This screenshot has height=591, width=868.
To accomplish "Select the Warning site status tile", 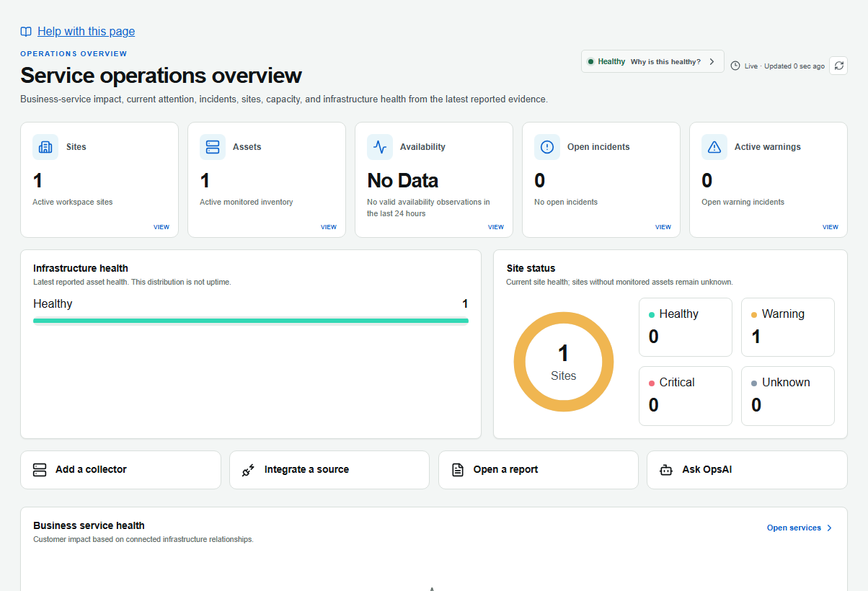I will coord(788,327).
